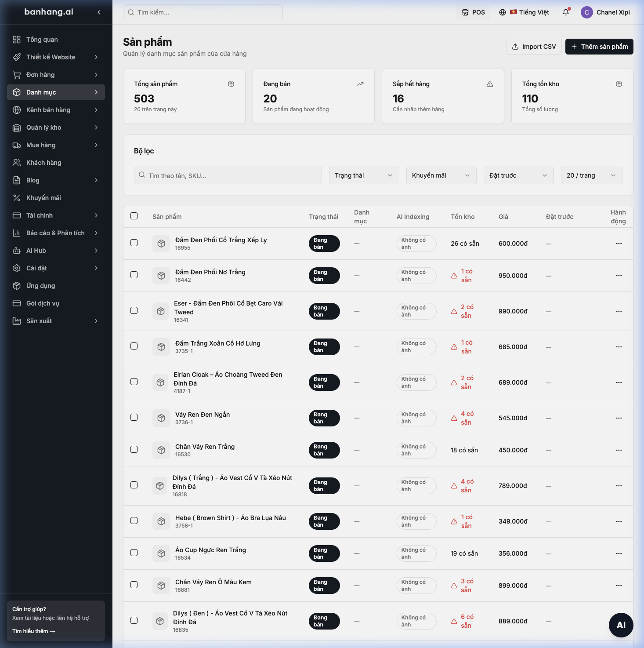This screenshot has width=644, height=648.
Task: Focus the Tìm theo tên, SKU search field
Action: 228,175
